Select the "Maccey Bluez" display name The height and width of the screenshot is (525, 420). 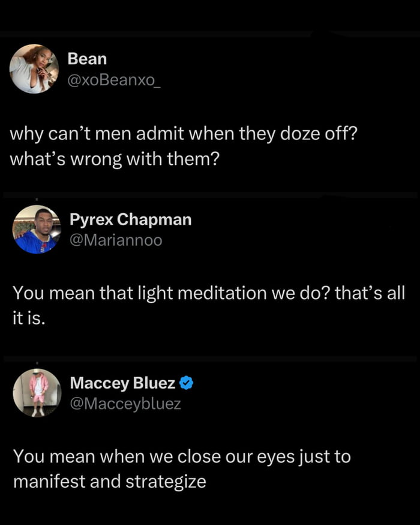click(x=122, y=383)
